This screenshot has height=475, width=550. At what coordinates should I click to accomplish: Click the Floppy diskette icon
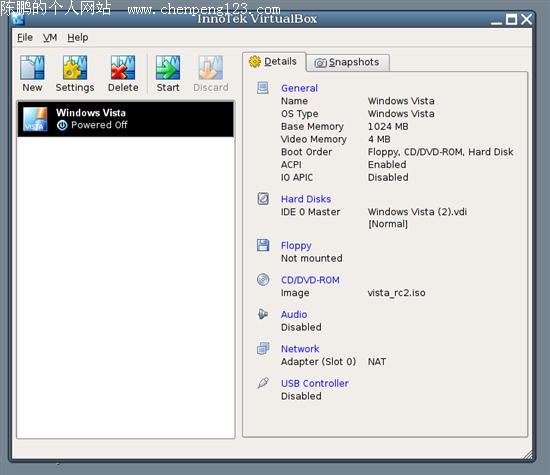(263, 245)
